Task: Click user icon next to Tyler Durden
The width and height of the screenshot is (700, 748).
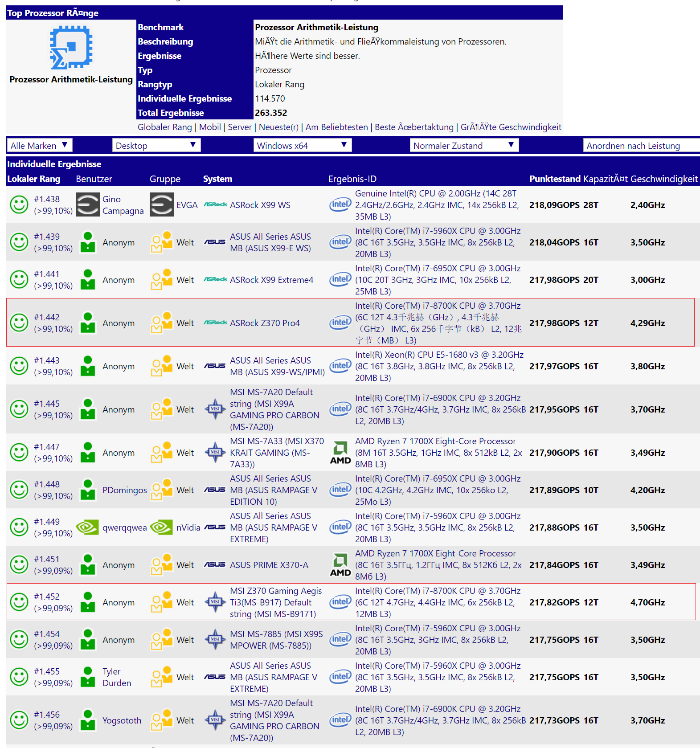Action: point(88,677)
